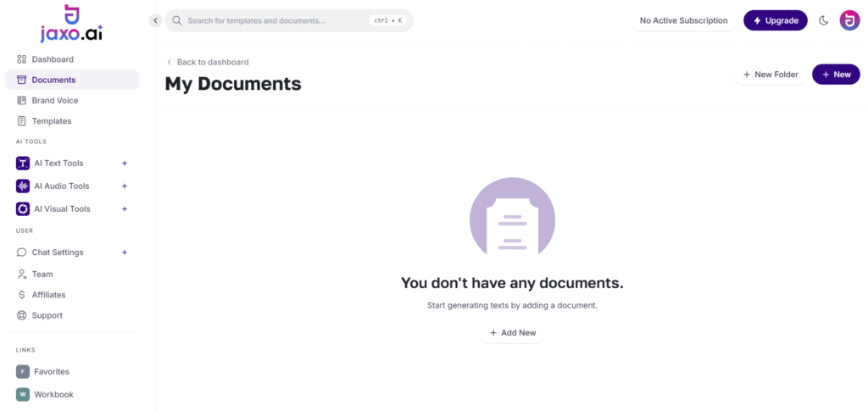Expand the Chat Settings submenu
The width and height of the screenshot is (868, 411).
coord(125,253)
